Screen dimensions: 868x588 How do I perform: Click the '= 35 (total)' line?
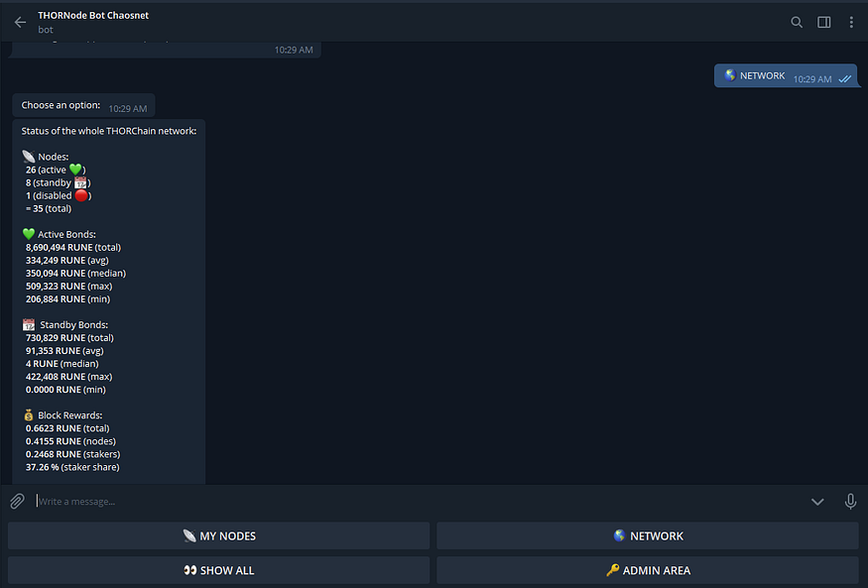49,208
